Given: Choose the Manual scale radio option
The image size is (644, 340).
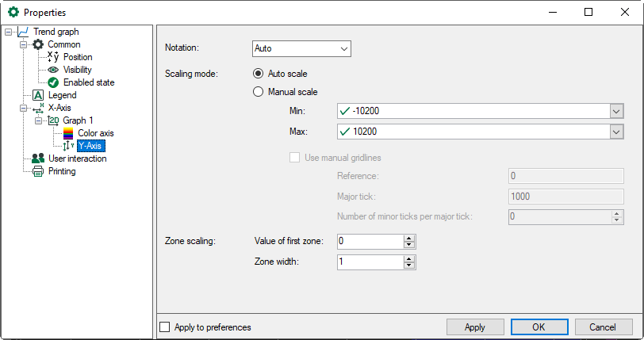Looking at the screenshot, I should (x=258, y=92).
